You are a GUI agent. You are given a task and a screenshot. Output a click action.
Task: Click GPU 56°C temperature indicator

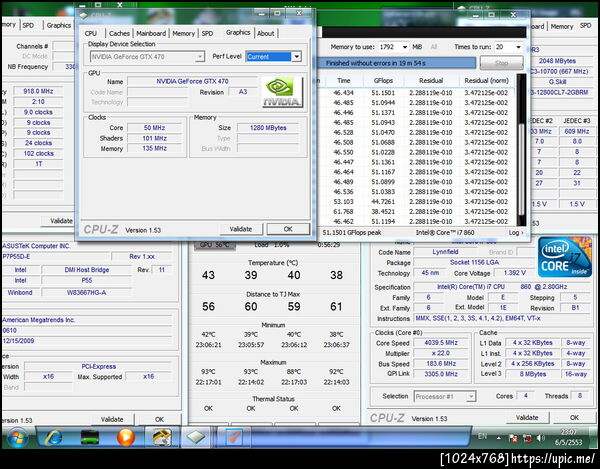[214, 244]
